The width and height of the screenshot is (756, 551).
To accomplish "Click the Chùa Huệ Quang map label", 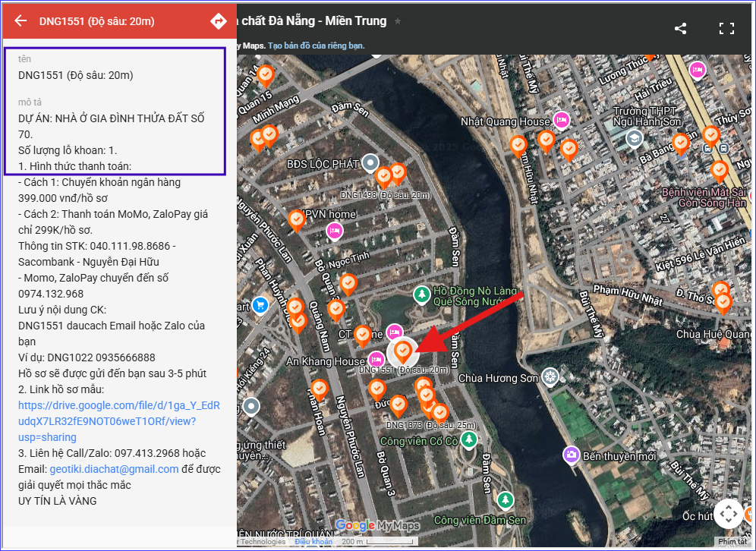I will [x=713, y=334].
